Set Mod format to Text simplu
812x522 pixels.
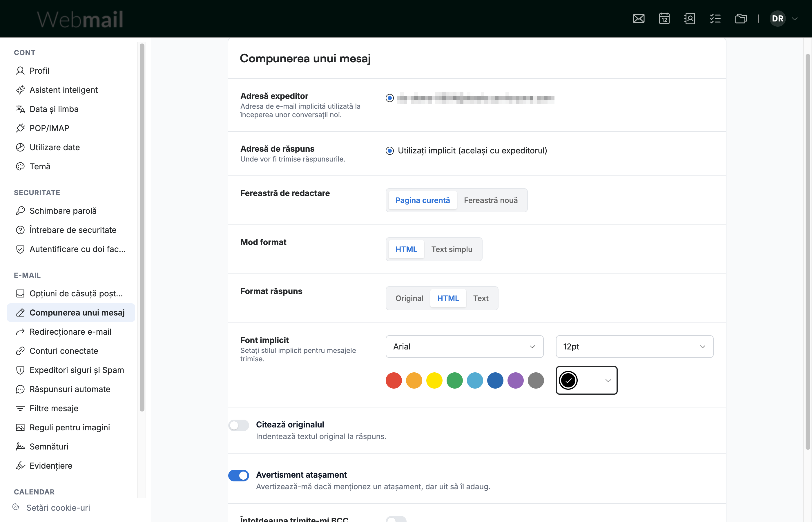coord(452,249)
